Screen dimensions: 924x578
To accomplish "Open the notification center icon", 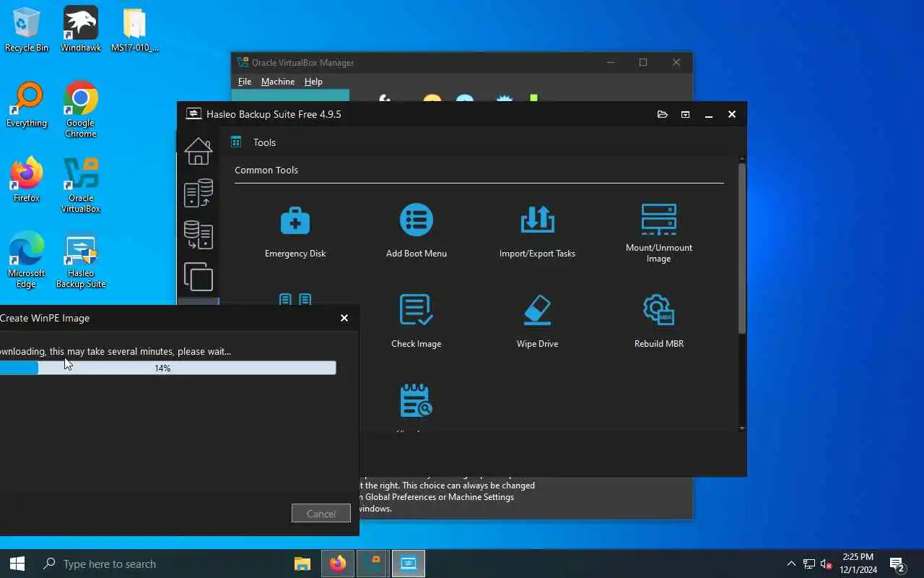I will click(898, 564).
